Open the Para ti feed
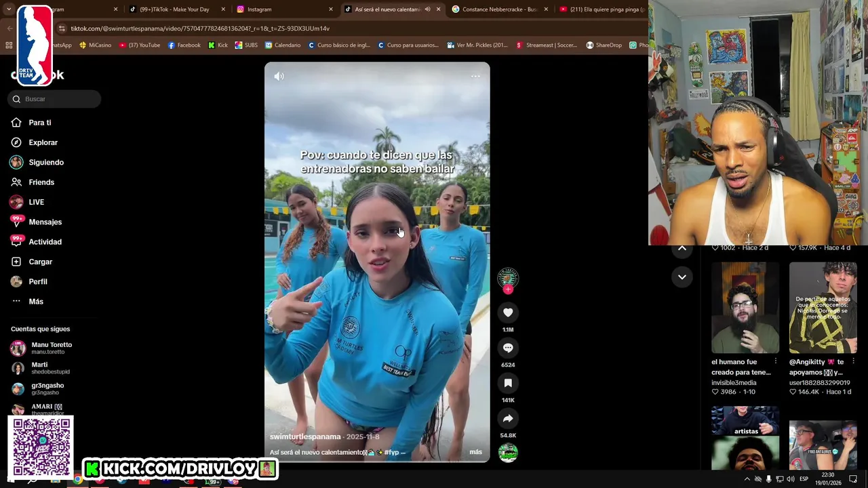Viewport: 868px width, 488px height. point(39,123)
